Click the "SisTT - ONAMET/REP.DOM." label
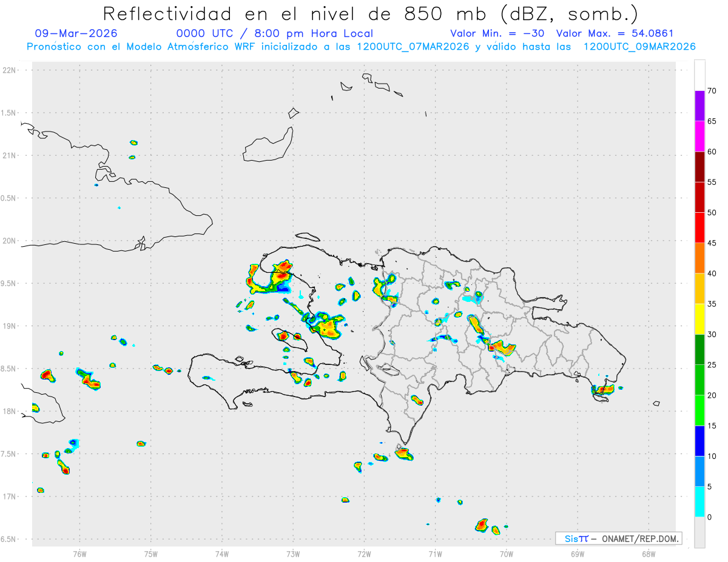 [619, 538]
